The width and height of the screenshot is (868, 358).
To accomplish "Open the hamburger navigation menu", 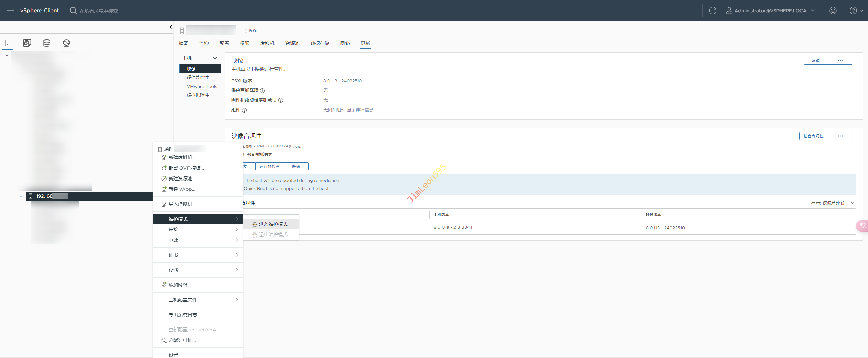I will click(10, 11).
